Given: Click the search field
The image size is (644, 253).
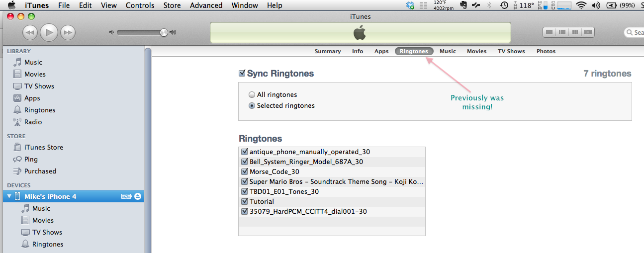Looking at the screenshot, I should click(634, 32).
